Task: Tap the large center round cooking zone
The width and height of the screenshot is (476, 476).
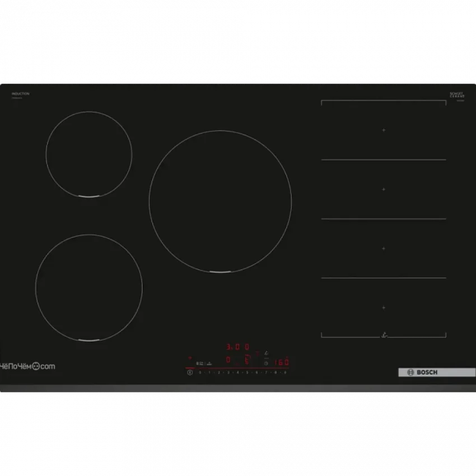Action: click(221, 201)
